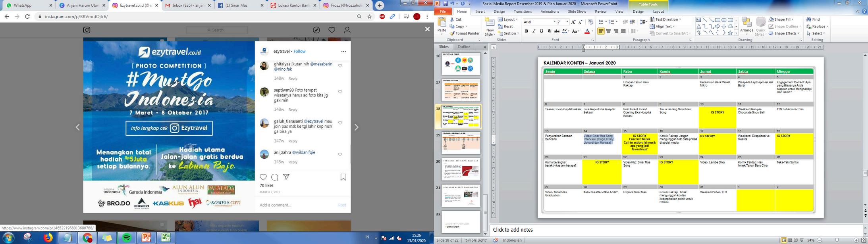Click the comment bubble icon under post
Viewport: 868px width, 244px height.
(x=275, y=177)
